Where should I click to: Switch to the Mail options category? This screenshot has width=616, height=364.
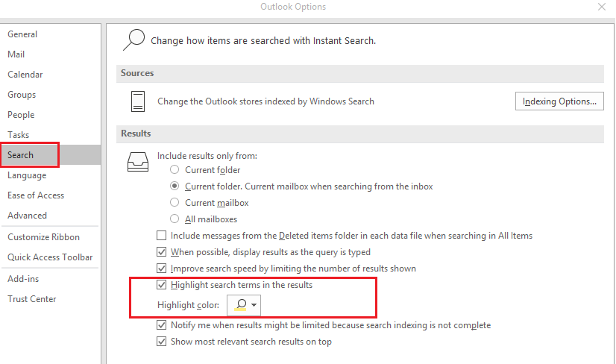[16, 54]
